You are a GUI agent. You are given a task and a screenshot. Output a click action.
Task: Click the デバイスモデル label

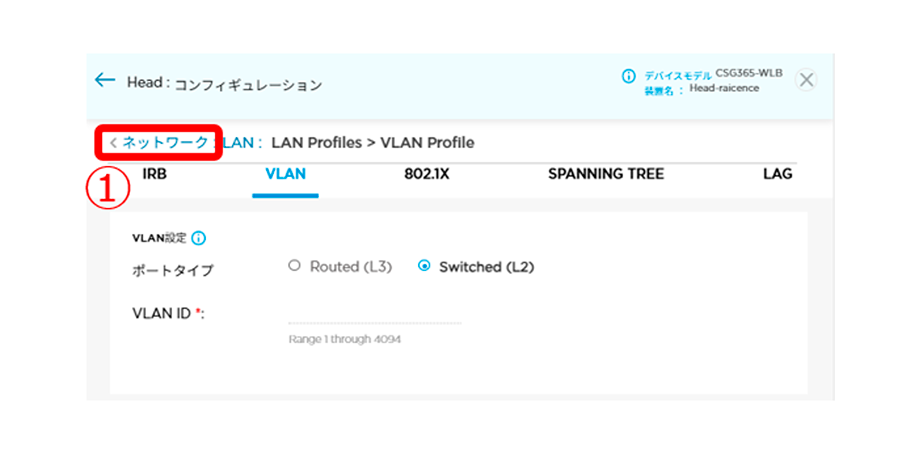point(678,75)
